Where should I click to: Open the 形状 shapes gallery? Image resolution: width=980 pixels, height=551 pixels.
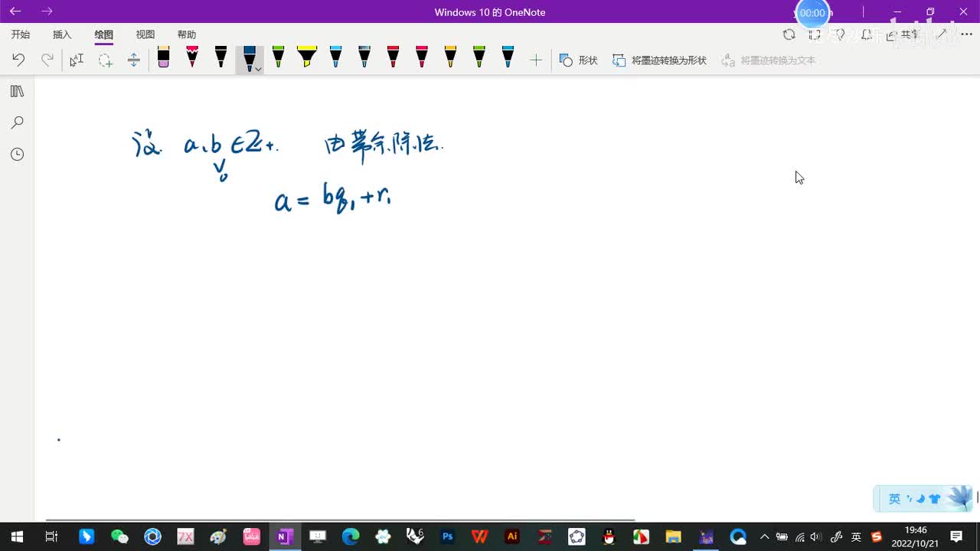point(578,60)
